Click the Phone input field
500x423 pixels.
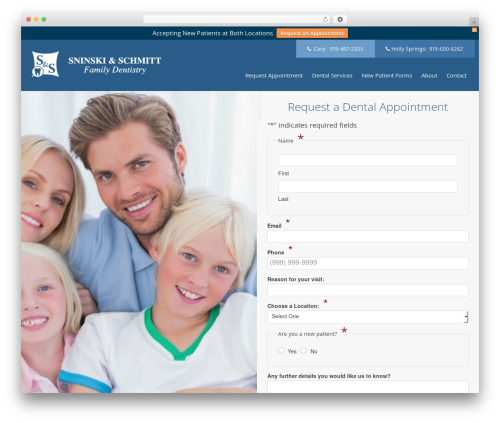pyautogui.click(x=368, y=263)
